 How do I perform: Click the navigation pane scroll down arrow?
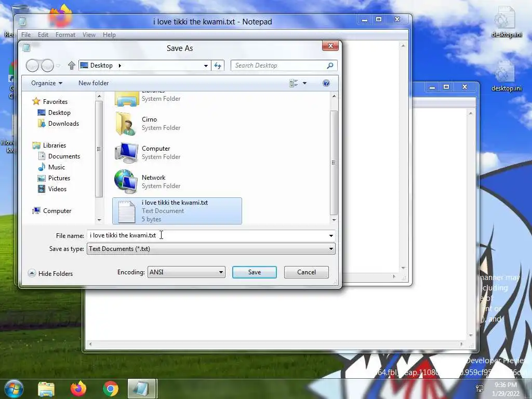[x=99, y=220]
